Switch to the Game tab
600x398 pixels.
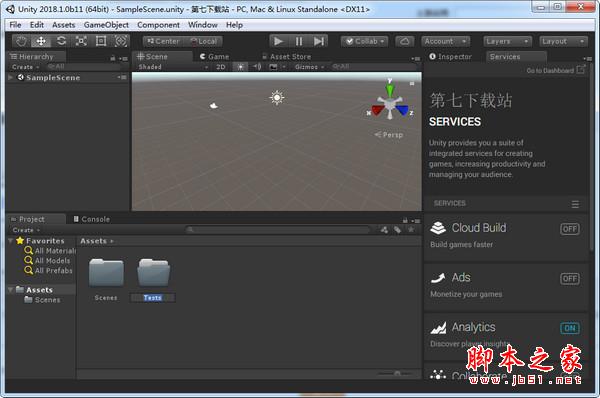click(x=214, y=57)
